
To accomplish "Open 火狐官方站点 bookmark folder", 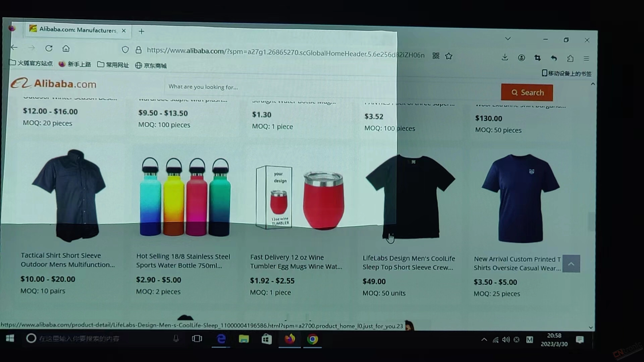I will tap(31, 63).
